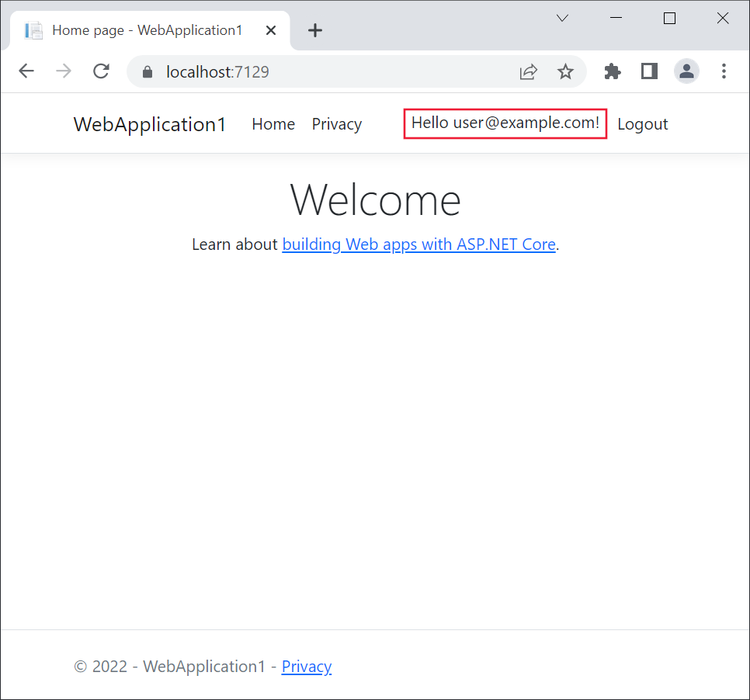Image resolution: width=750 pixels, height=700 pixels.
Task: Open the side panel icon
Action: point(649,71)
